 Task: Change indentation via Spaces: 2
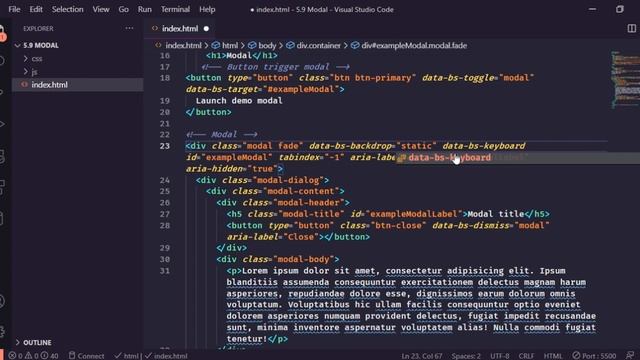(x=466, y=356)
